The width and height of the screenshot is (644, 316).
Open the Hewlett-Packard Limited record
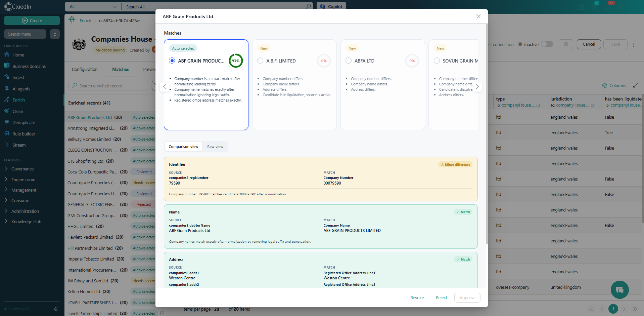[x=90, y=237]
